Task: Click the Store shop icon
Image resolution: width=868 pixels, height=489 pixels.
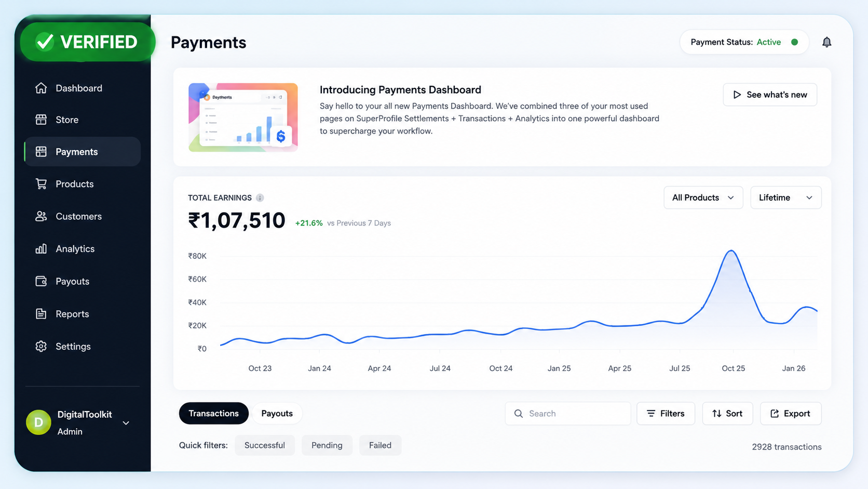Action: point(41,120)
